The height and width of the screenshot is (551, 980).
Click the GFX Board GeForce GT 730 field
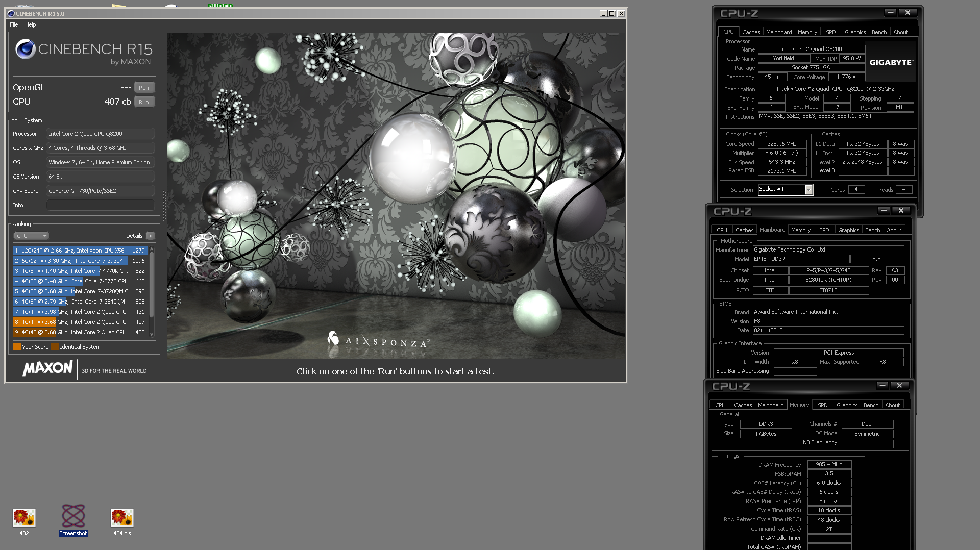(x=101, y=191)
